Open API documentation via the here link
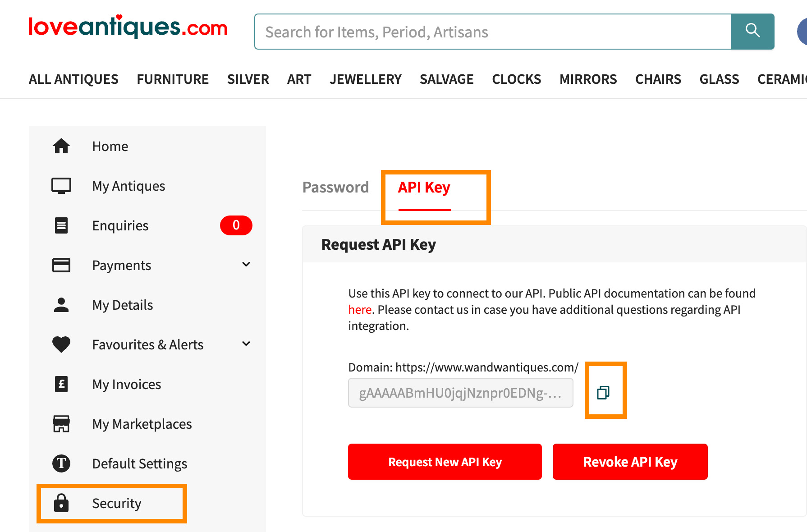Viewport: 807px width, 532px height. click(359, 309)
